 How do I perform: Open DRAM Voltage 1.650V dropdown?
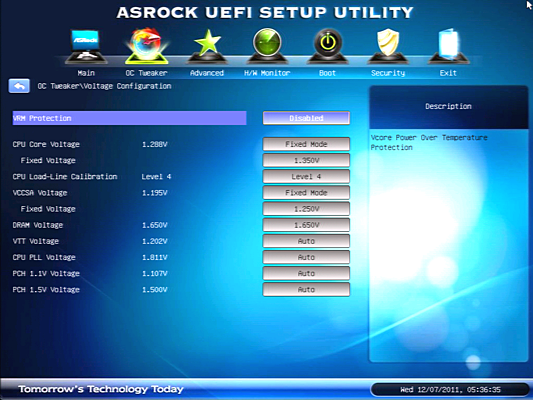pos(306,225)
